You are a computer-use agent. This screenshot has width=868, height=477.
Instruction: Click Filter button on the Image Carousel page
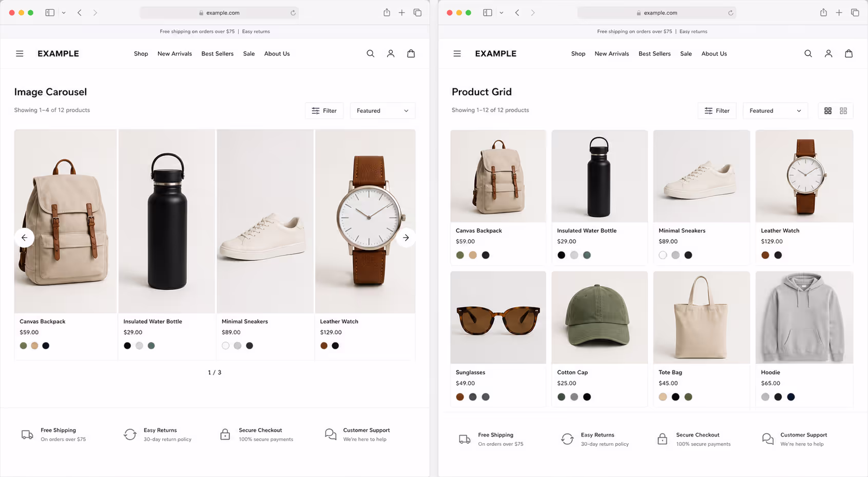(324, 111)
